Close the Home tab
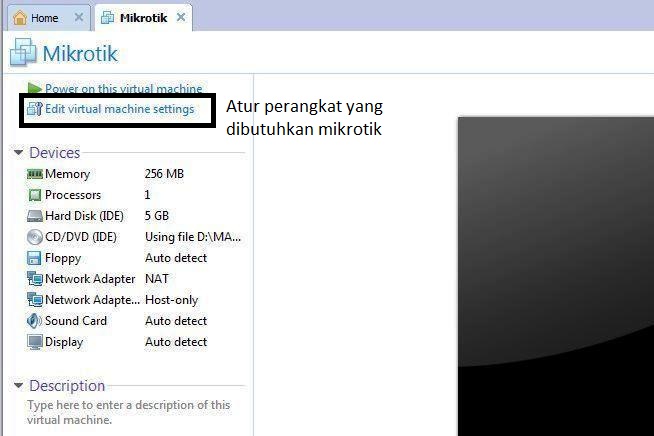The width and height of the screenshot is (654, 436). 79,18
